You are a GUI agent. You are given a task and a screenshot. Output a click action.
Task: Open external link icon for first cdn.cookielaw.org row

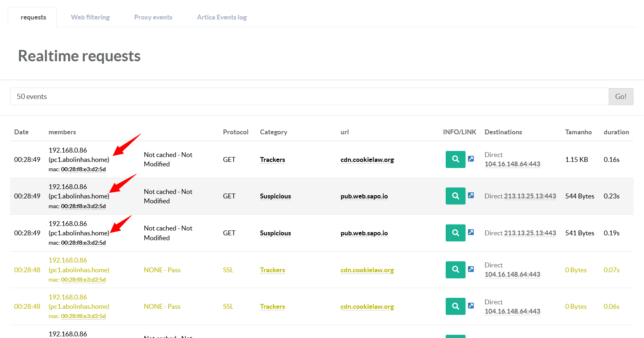coord(471,159)
